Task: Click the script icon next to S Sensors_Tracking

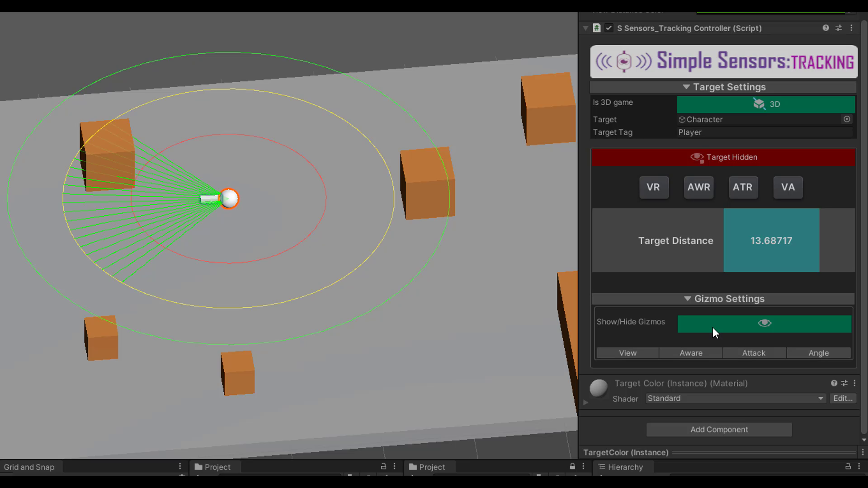Action: 597,28
